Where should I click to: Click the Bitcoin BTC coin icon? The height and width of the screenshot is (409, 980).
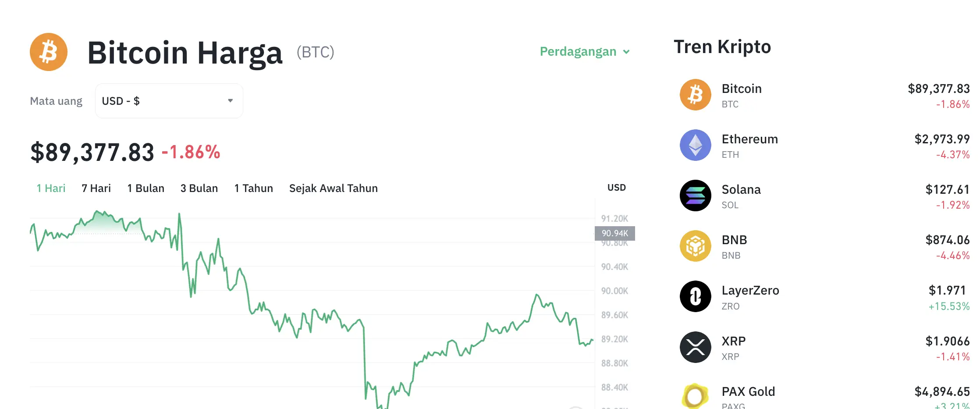coord(695,95)
